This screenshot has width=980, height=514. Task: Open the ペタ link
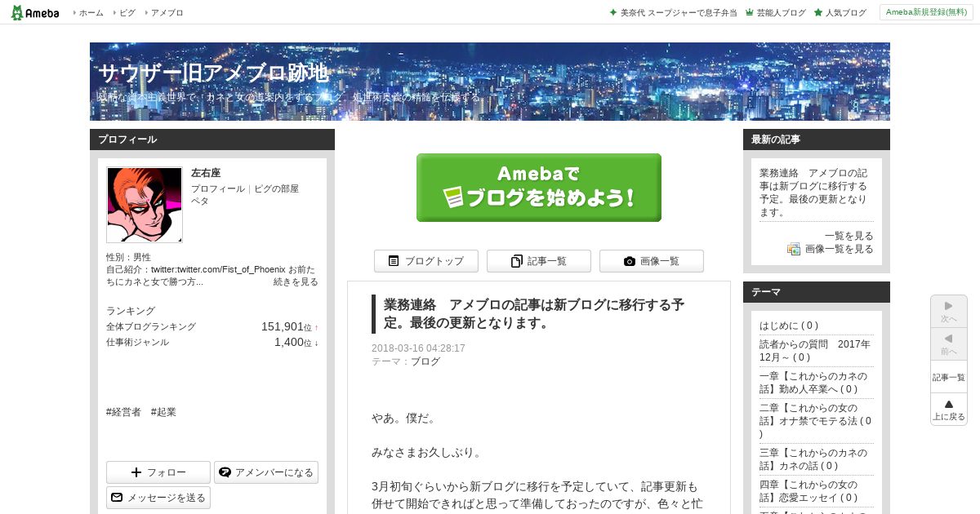tap(200, 201)
